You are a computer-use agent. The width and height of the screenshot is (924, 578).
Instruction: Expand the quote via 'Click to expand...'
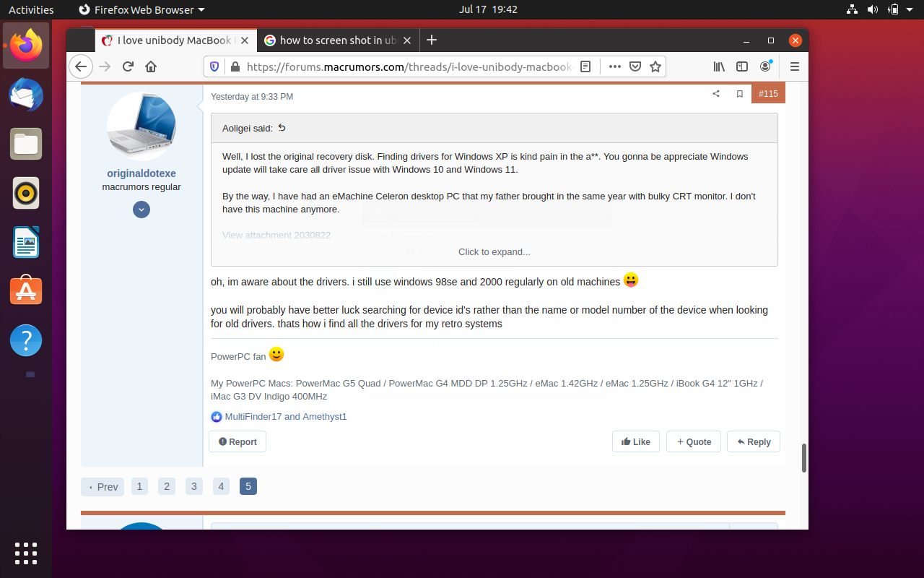coord(494,252)
